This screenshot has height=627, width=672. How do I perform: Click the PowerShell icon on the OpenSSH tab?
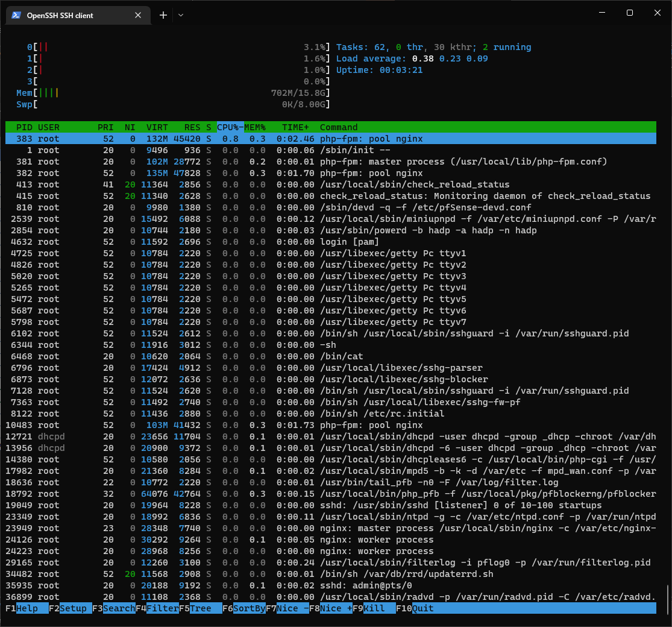(x=16, y=16)
